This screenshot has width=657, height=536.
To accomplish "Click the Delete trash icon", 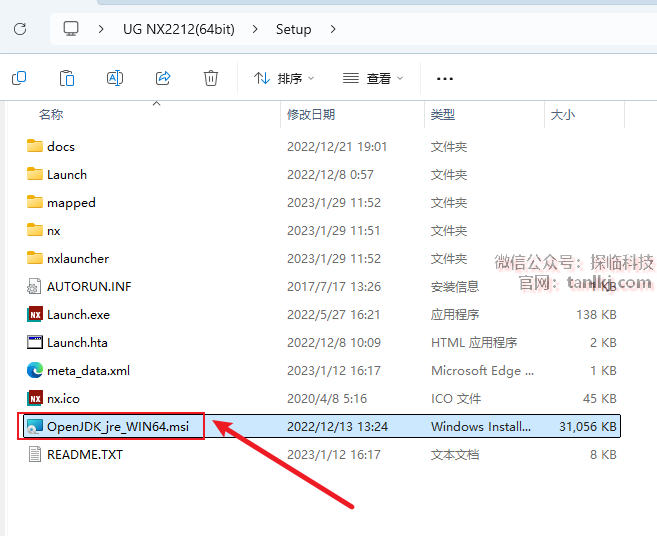I will (x=211, y=78).
